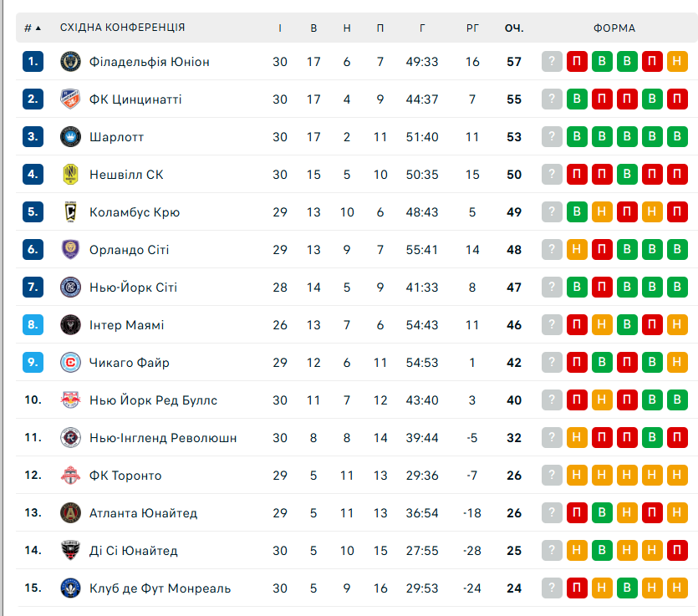Sort standings by the РГ goal difference column
The image size is (698, 616).
point(472,28)
